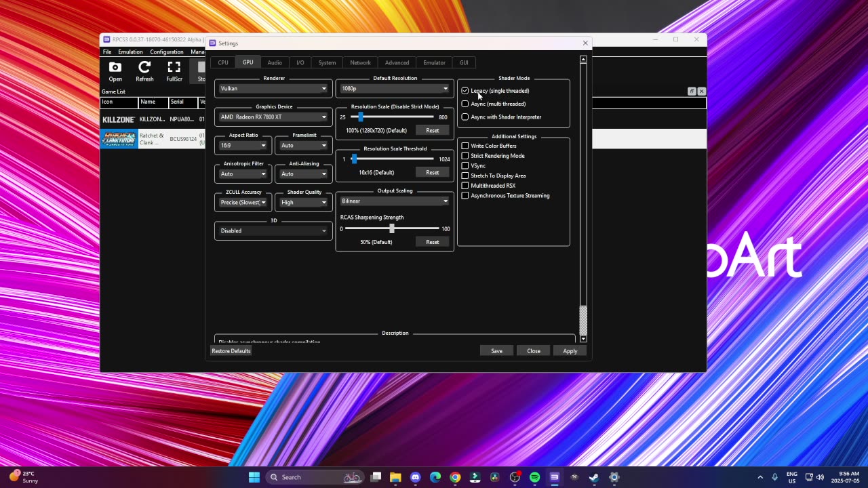
Task: Enable Strict Rendering Mode checkbox
Action: (x=493, y=156)
